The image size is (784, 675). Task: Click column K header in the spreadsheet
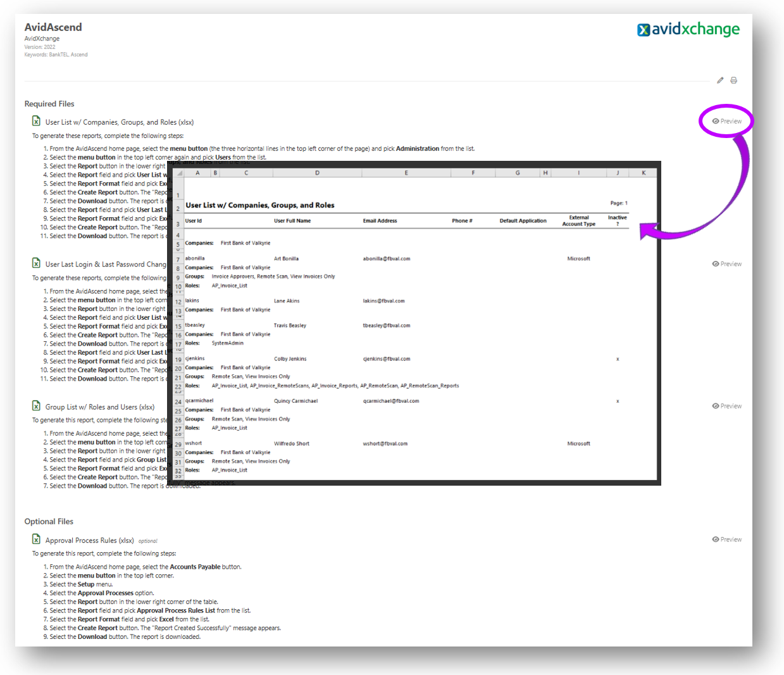pos(644,173)
